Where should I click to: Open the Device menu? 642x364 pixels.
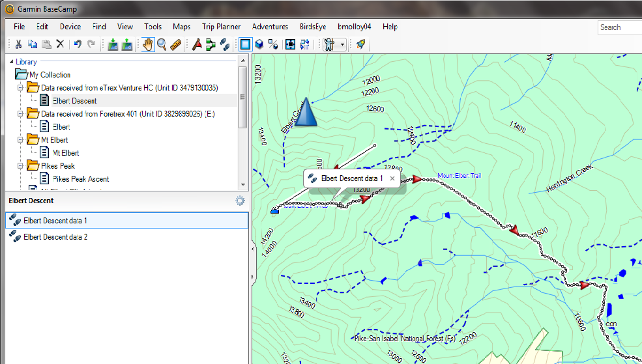[70, 27]
